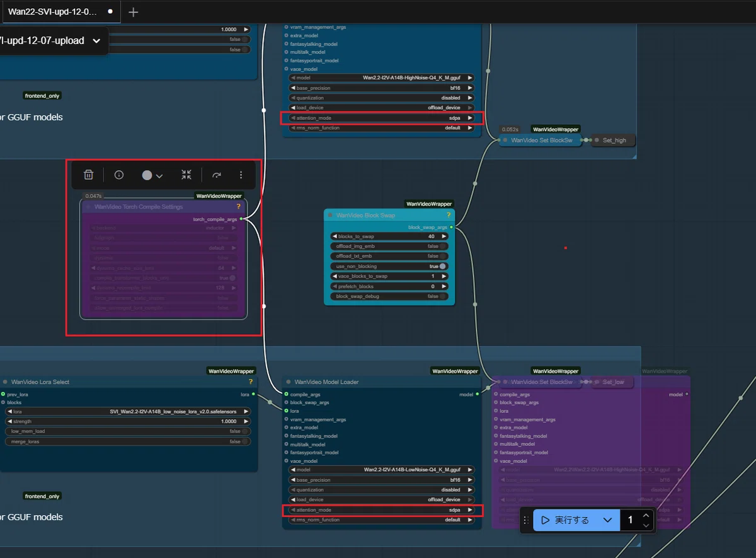This screenshot has height=558, width=756.
Task: Collapse node using inward arrows icon
Action: pyautogui.click(x=186, y=175)
